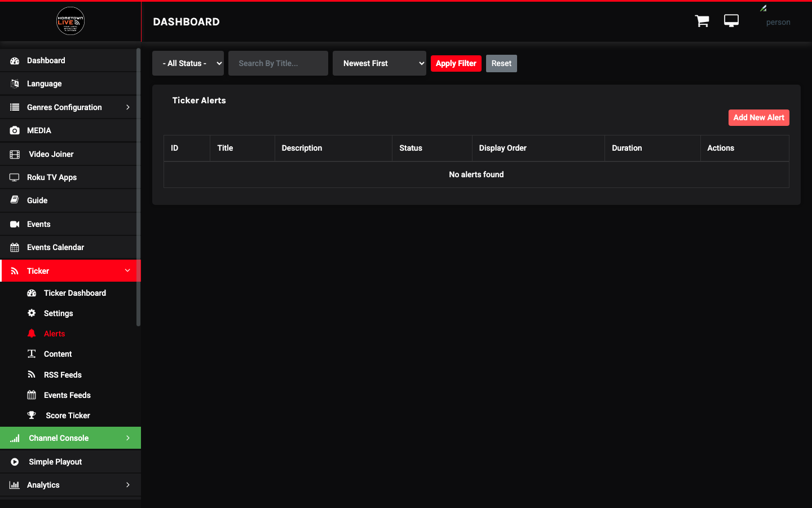Click the Genres Configuration list icon

click(15, 107)
